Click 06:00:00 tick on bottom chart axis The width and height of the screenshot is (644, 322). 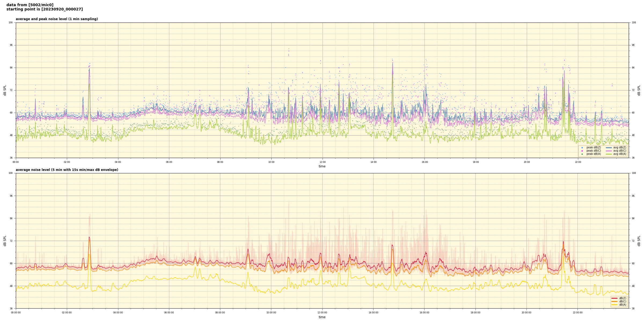click(x=169, y=313)
